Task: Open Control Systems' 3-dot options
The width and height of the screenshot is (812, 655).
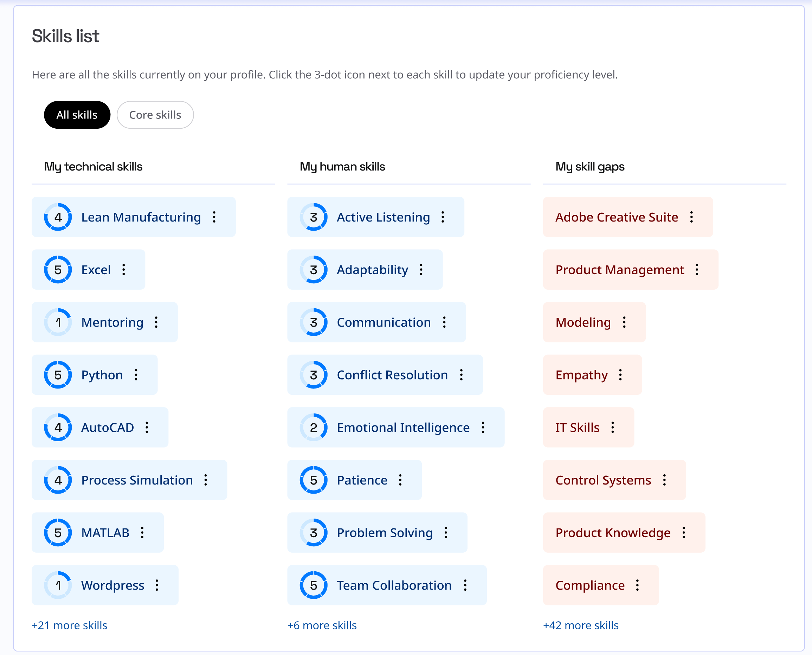Action: pos(665,480)
